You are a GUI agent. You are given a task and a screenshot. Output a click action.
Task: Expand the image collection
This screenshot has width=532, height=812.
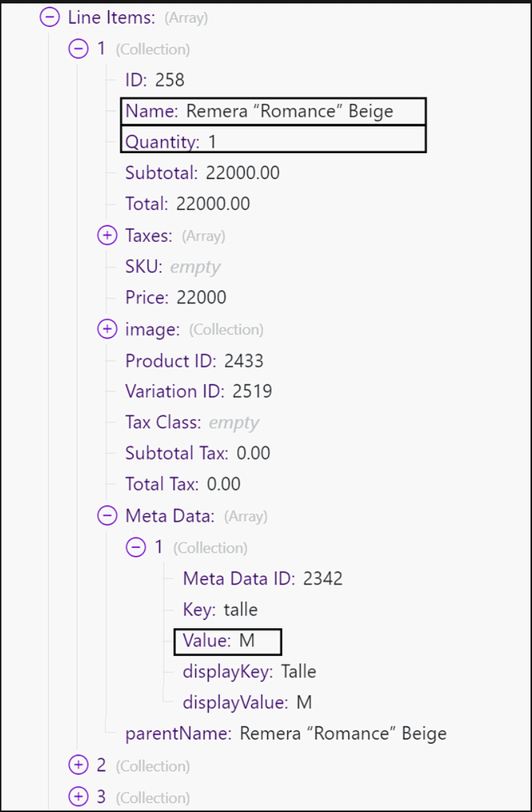pyautogui.click(x=107, y=328)
